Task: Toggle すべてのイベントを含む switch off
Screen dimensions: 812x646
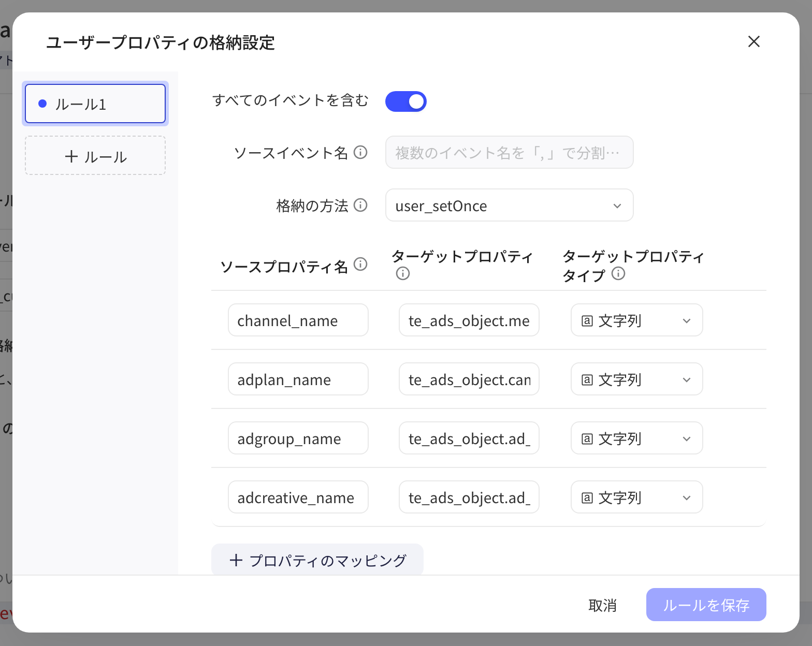Action: 406,101
